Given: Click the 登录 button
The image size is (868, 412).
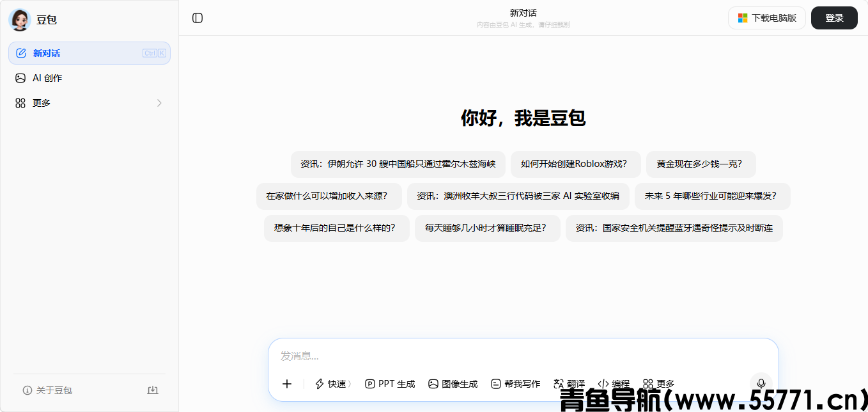Looking at the screenshot, I should (834, 18).
